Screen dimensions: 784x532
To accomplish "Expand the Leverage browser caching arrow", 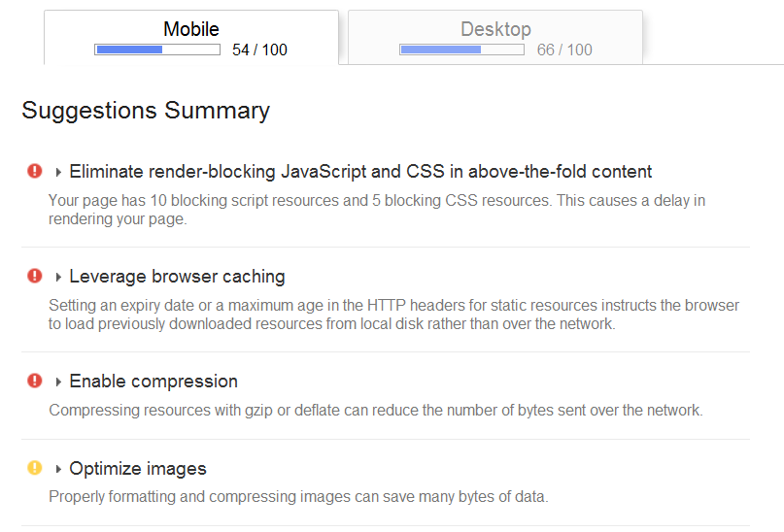I will (x=58, y=277).
